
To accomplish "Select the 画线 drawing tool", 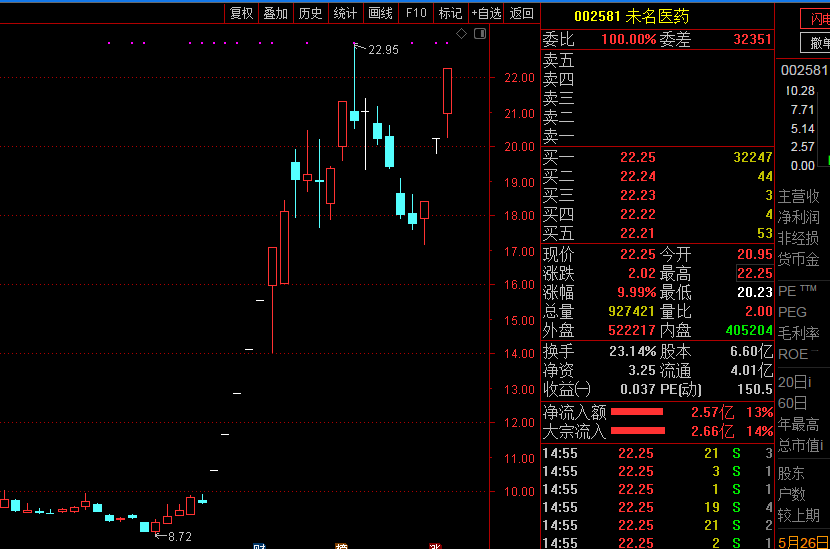I will pyautogui.click(x=380, y=13).
